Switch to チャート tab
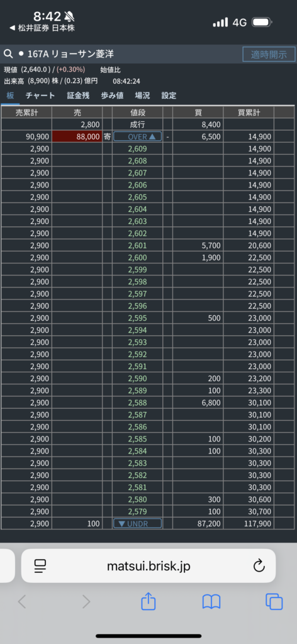The image size is (297, 644). pyautogui.click(x=40, y=96)
